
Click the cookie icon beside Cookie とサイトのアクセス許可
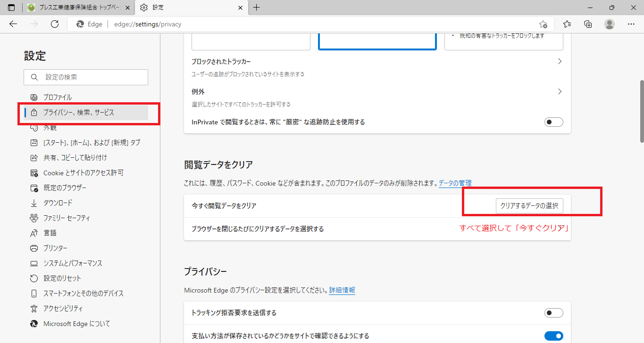coord(34,173)
